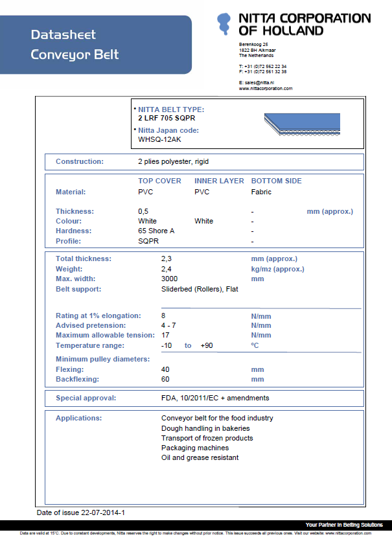Click the Nitta Corporation blue logo icon

coord(224,24)
